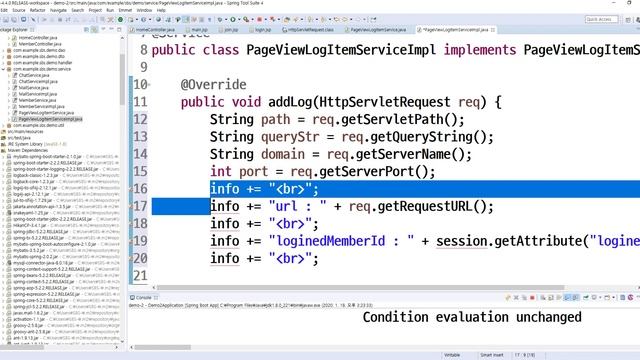Select the src/main/resources folder
This screenshot has height=360, width=640.
pyautogui.click(x=25, y=131)
